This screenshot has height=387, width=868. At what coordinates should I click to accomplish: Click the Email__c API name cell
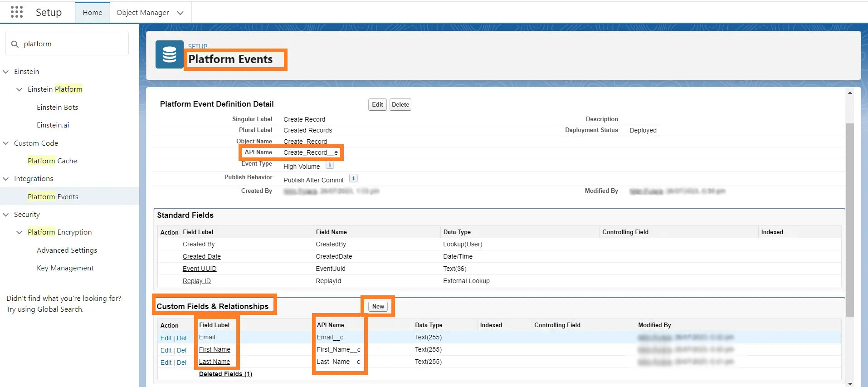(x=330, y=338)
